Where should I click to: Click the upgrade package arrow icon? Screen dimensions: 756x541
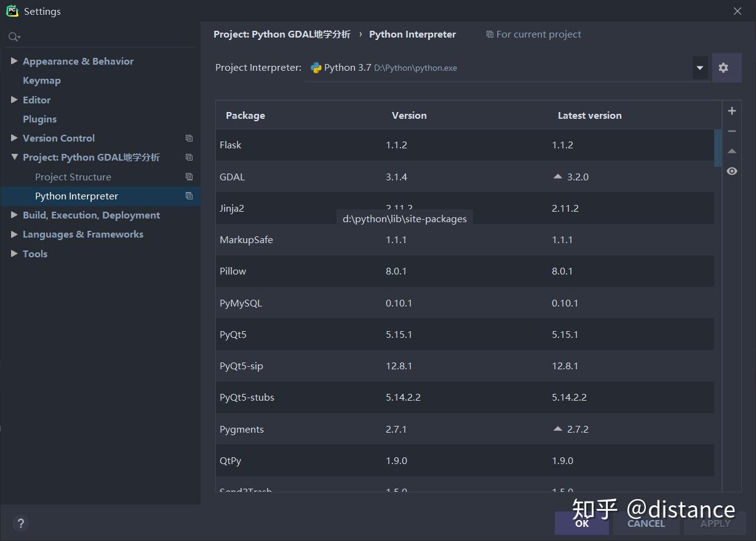pyautogui.click(x=731, y=151)
